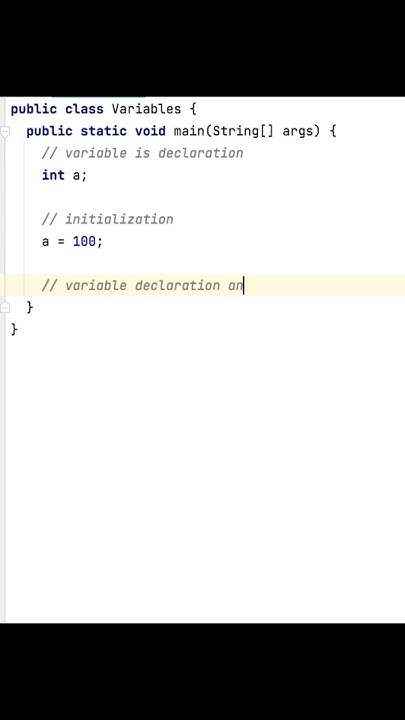
Task: Click 'static' keyword in main method
Action: 104,131
